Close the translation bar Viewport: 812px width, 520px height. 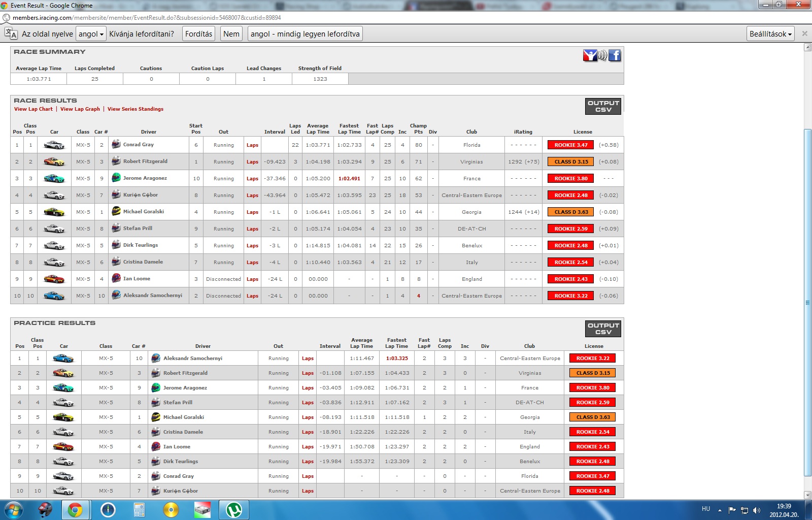coord(804,34)
